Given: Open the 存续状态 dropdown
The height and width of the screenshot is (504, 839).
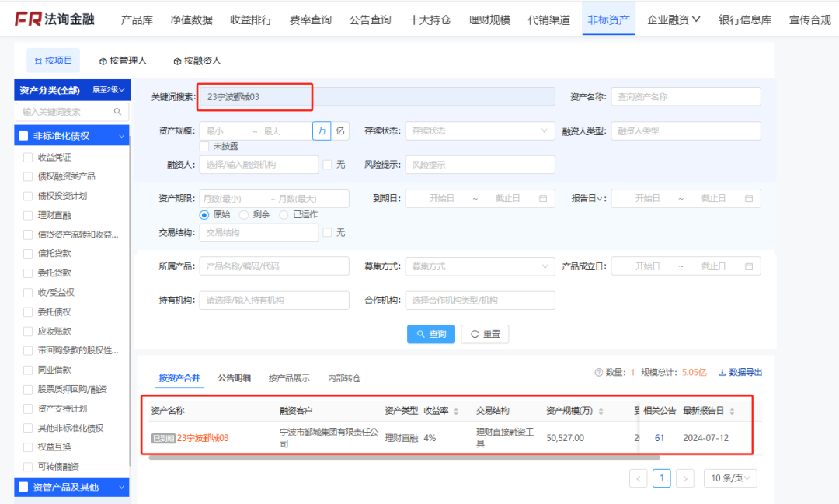Looking at the screenshot, I should 479,130.
